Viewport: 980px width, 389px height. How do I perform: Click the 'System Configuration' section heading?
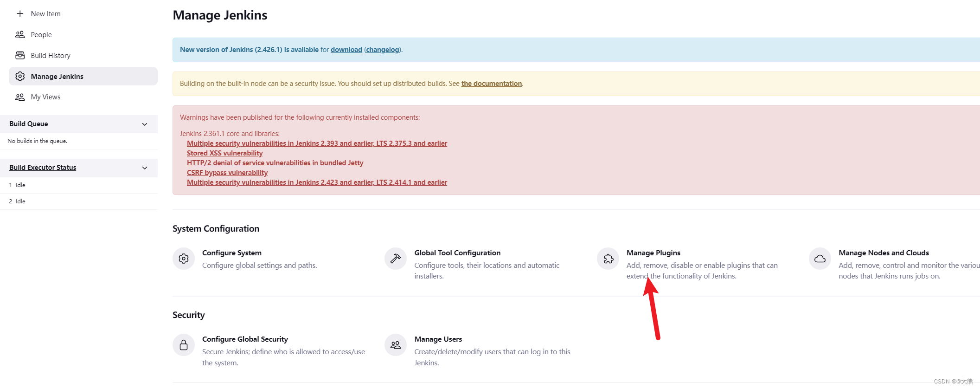216,229
